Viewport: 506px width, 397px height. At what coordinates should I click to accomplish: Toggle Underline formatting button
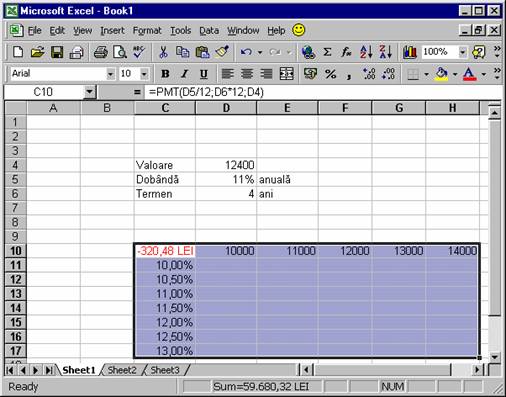(x=204, y=74)
